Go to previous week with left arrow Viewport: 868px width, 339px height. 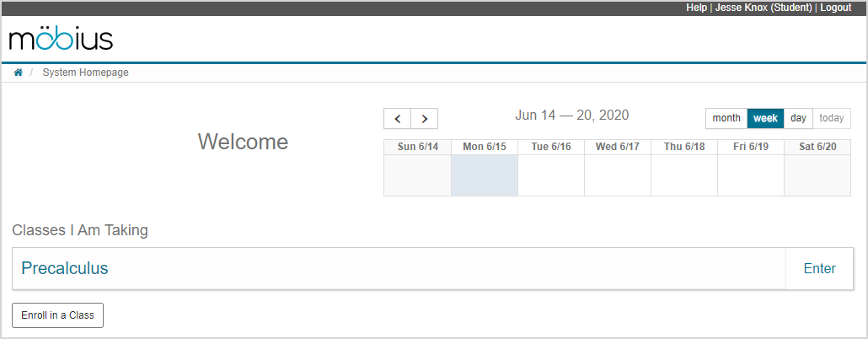397,119
